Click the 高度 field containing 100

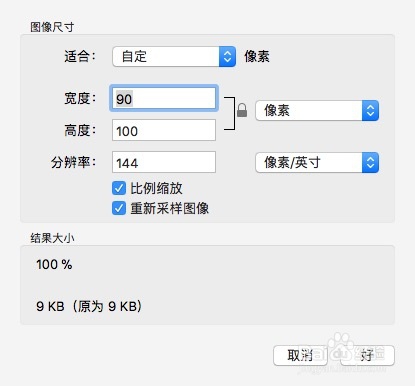164,130
